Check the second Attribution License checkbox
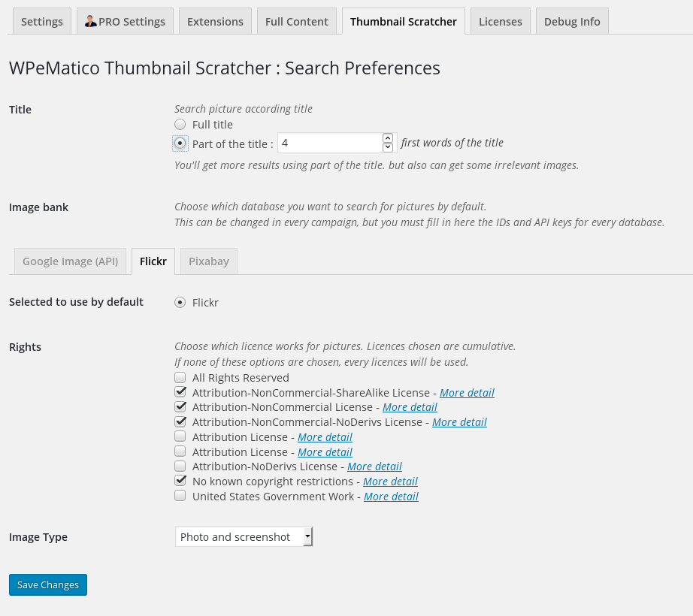The width and height of the screenshot is (693, 616). tap(180, 451)
